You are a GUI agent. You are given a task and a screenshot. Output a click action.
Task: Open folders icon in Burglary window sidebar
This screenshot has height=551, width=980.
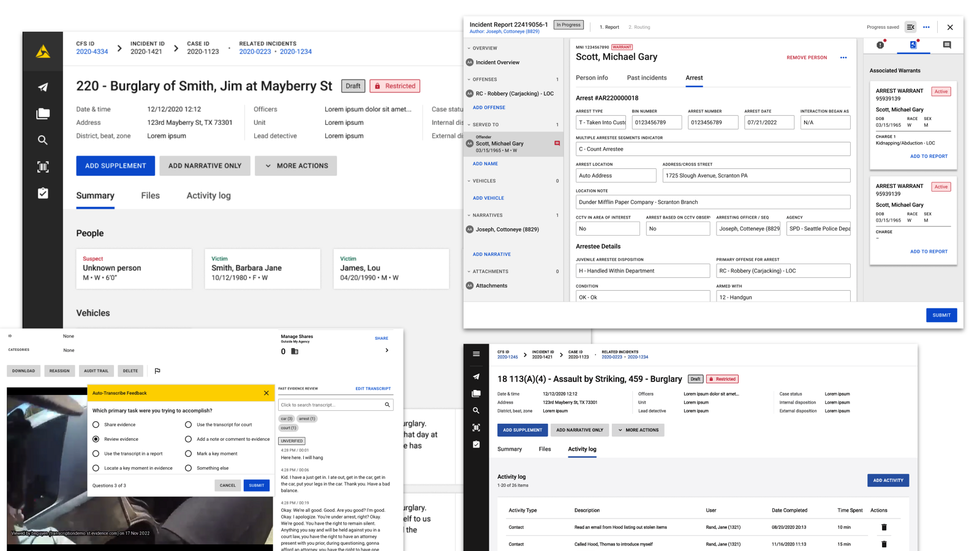pos(43,114)
